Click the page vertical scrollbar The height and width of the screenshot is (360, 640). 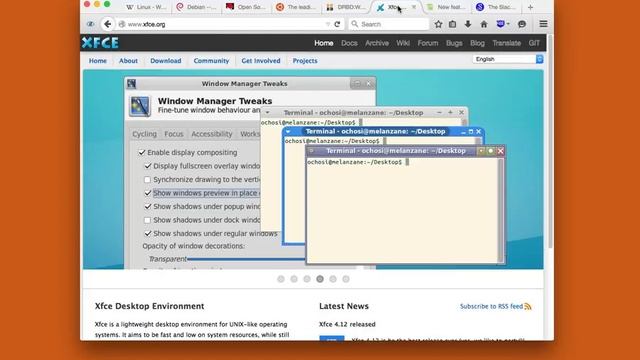(x=550, y=141)
